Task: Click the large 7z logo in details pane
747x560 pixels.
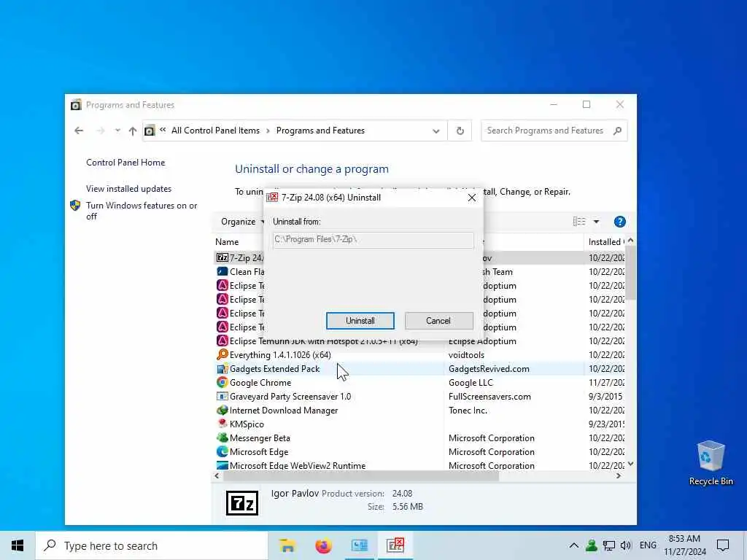Action: click(242, 503)
